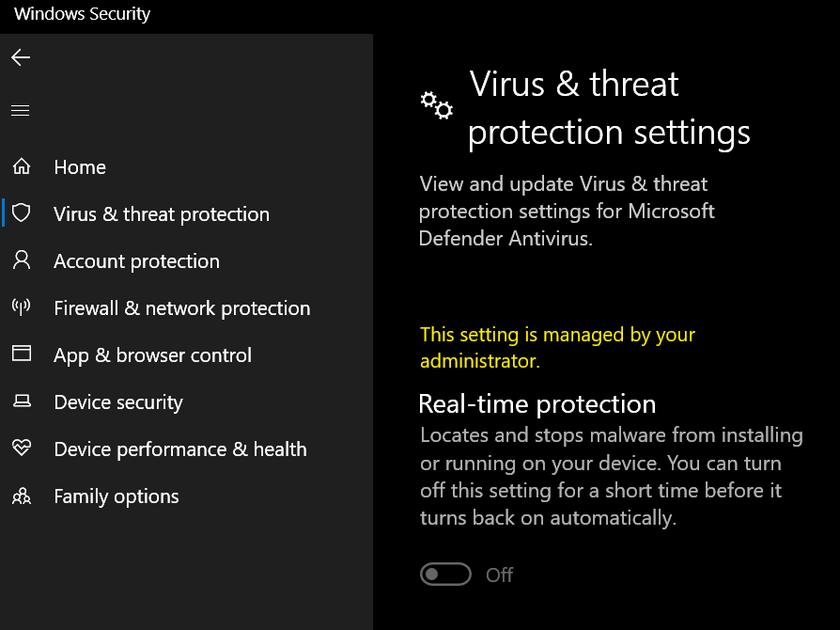
Task: Click the App & browser window icon
Action: coord(21,354)
